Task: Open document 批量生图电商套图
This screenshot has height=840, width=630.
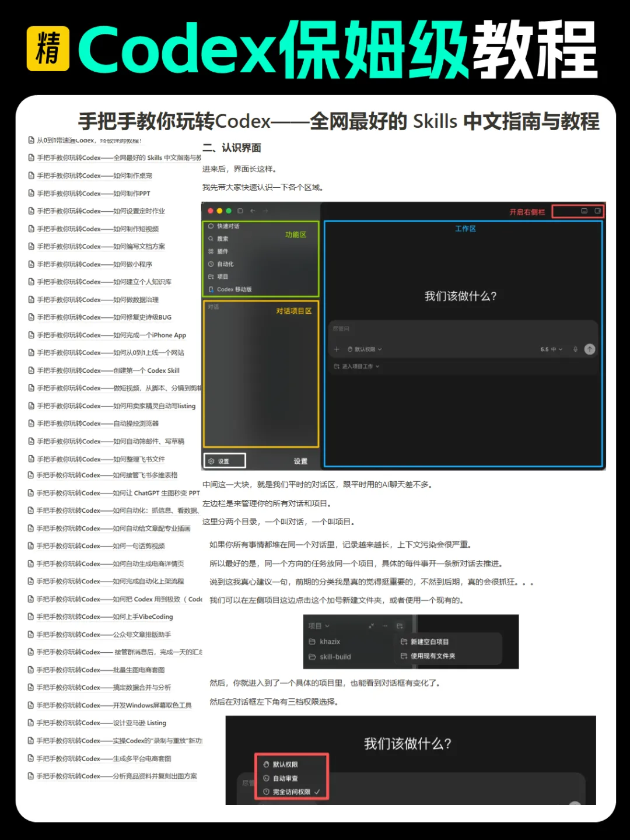Action: click(97, 670)
